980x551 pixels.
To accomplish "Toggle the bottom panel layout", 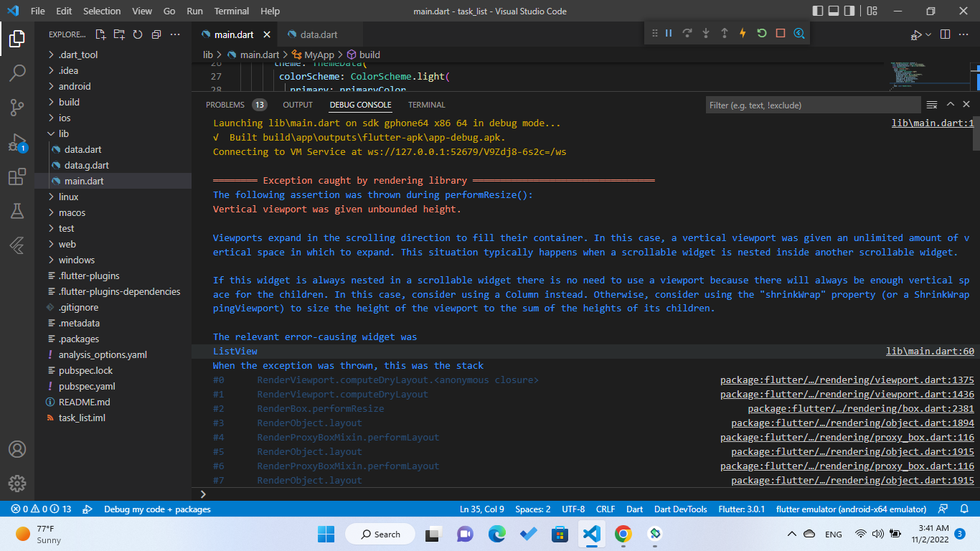I will (834, 11).
